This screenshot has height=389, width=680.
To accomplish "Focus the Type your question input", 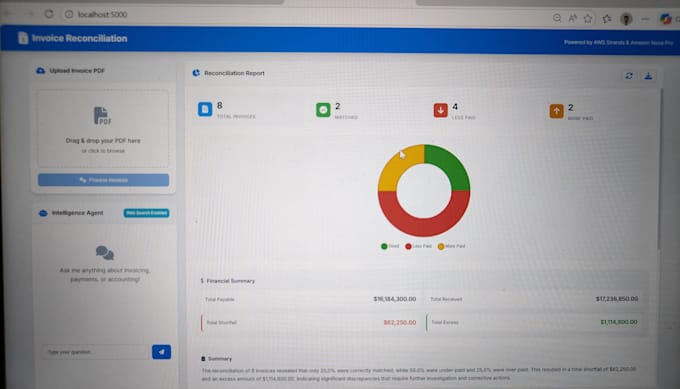I will [x=95, y=352].
